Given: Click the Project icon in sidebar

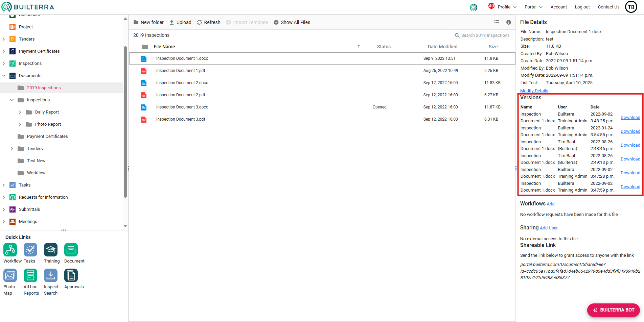Looking at the screenshot, I should coord(13,27).
